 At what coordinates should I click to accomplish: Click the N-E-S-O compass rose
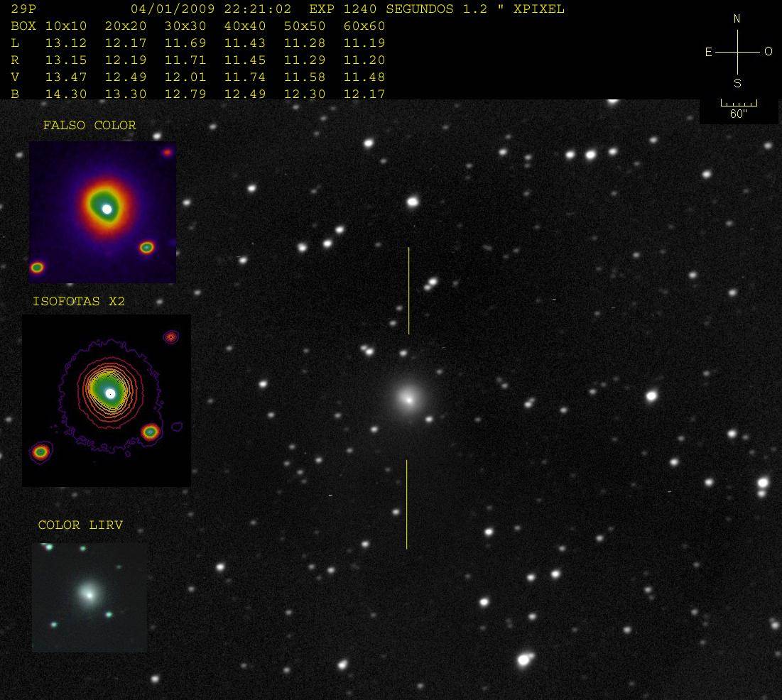(x=738, y=51)
